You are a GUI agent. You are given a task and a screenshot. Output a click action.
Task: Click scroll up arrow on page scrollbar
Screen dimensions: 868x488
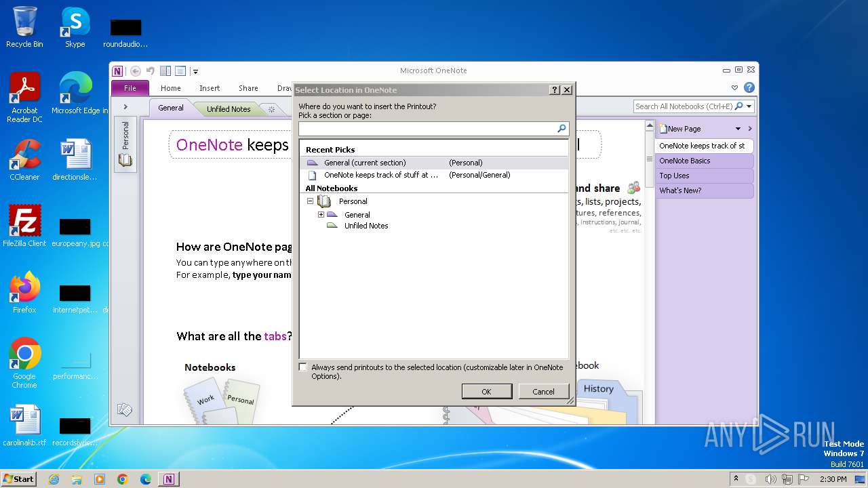click(x=649, y=126)
